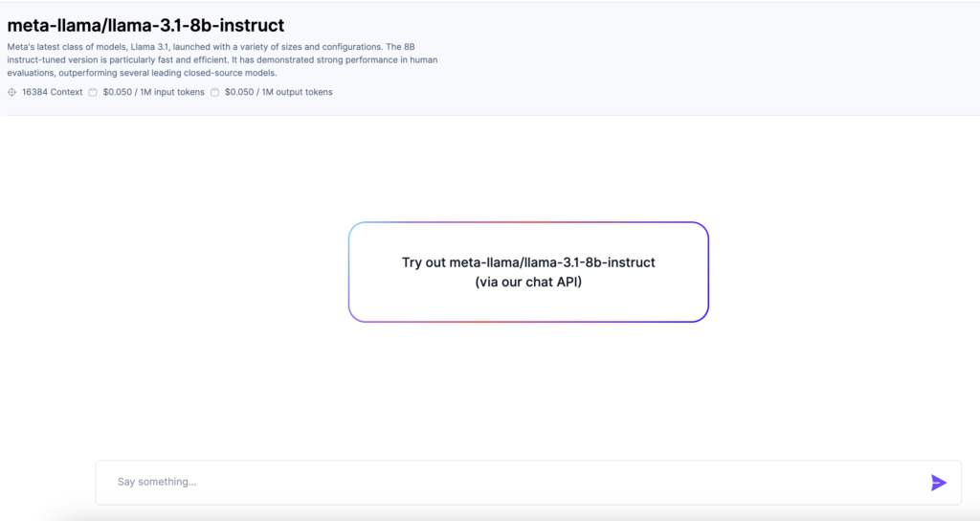Click the "16384 Context" label

pyautogui.click(x=53, y=93)
